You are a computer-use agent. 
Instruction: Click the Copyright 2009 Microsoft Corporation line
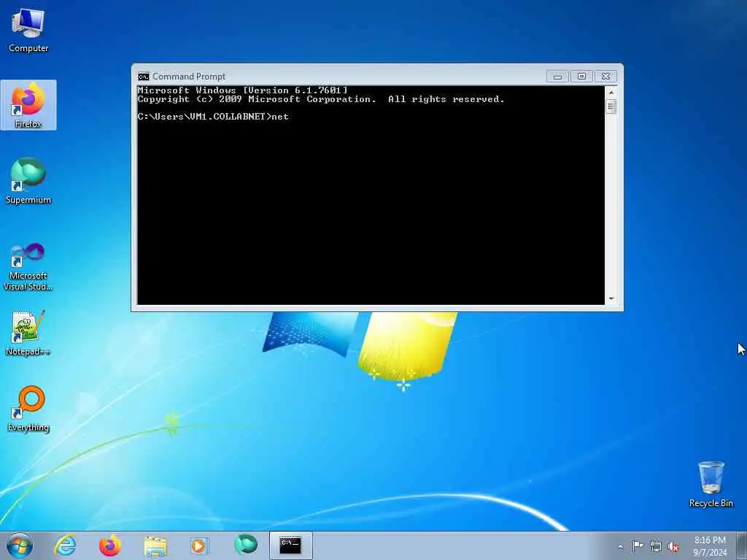click(x=321, y=99)
